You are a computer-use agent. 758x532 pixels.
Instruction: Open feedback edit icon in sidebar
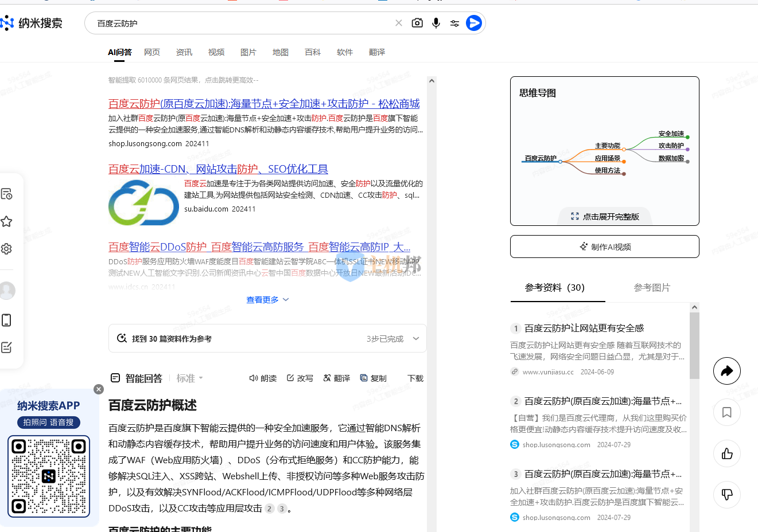[7, 347]
